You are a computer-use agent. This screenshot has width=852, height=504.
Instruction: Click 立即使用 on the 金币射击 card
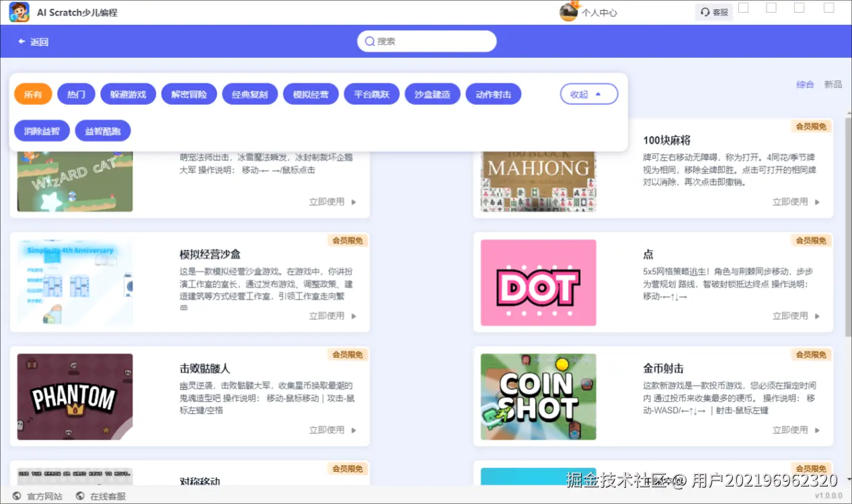click(796, 430)
